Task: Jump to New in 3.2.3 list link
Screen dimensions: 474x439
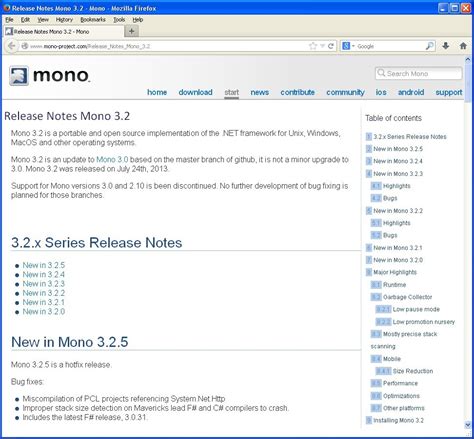Action: pos(44,284)
